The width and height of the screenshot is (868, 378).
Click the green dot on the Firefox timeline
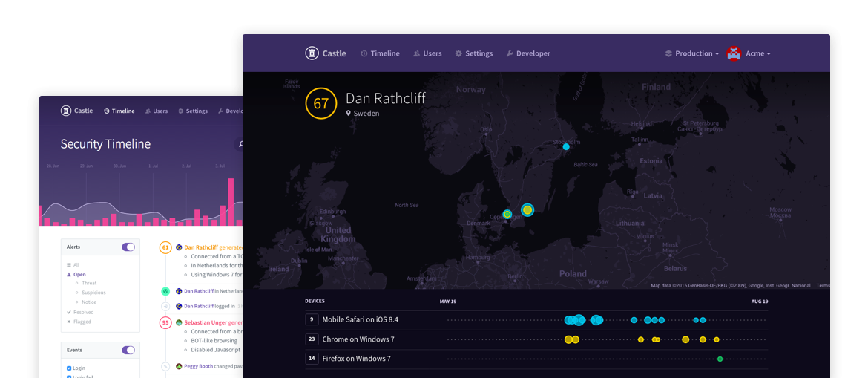(x=720, y=359)
